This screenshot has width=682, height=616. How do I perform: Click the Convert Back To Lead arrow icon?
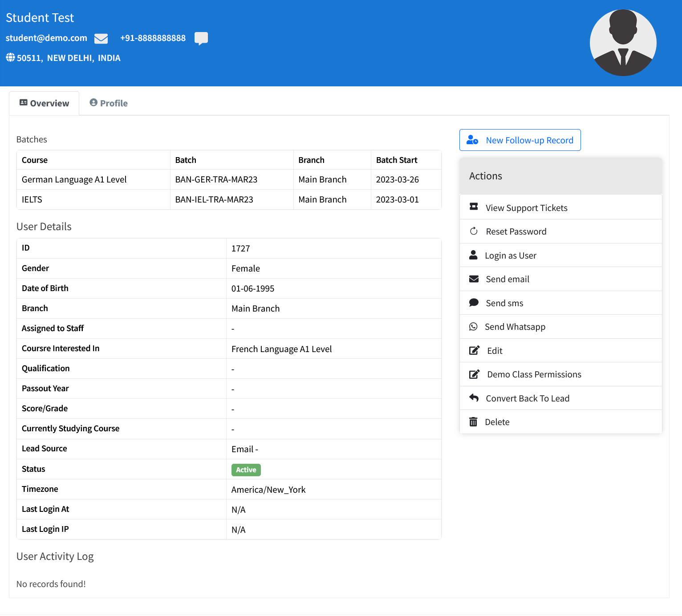[474, 398]
